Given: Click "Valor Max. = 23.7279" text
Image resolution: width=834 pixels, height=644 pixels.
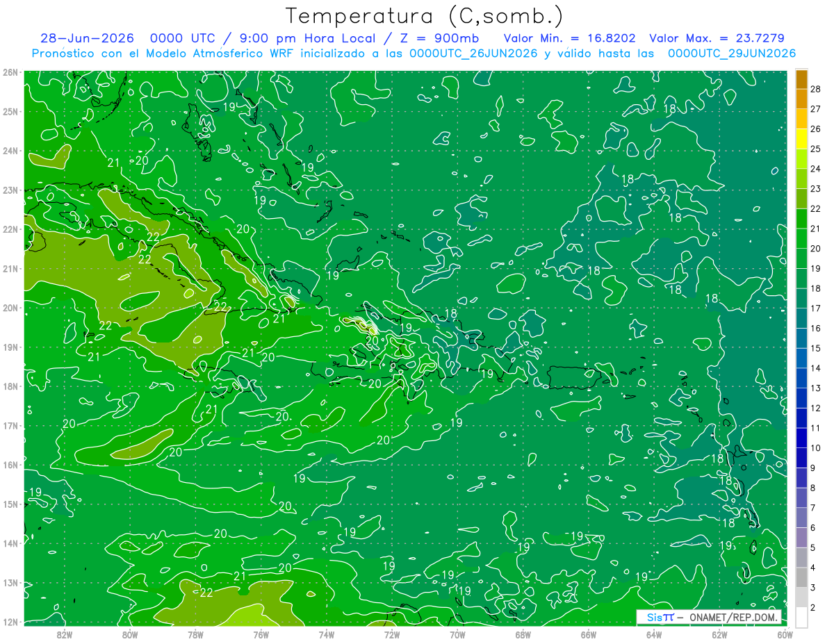Looking at the screenshot, I should [x=717, y=38].
